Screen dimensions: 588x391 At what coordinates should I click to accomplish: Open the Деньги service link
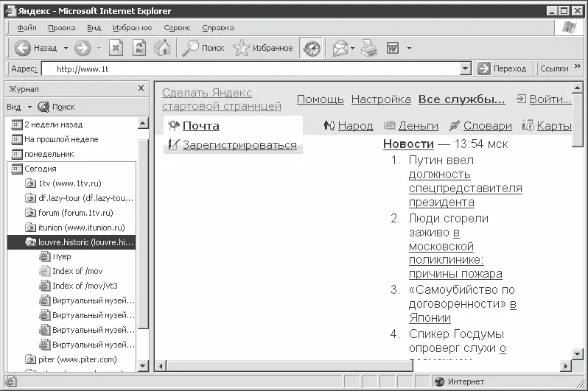418,126
